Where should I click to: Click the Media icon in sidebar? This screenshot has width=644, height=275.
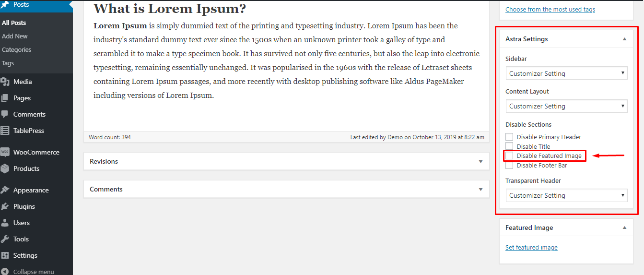(5, 82)
